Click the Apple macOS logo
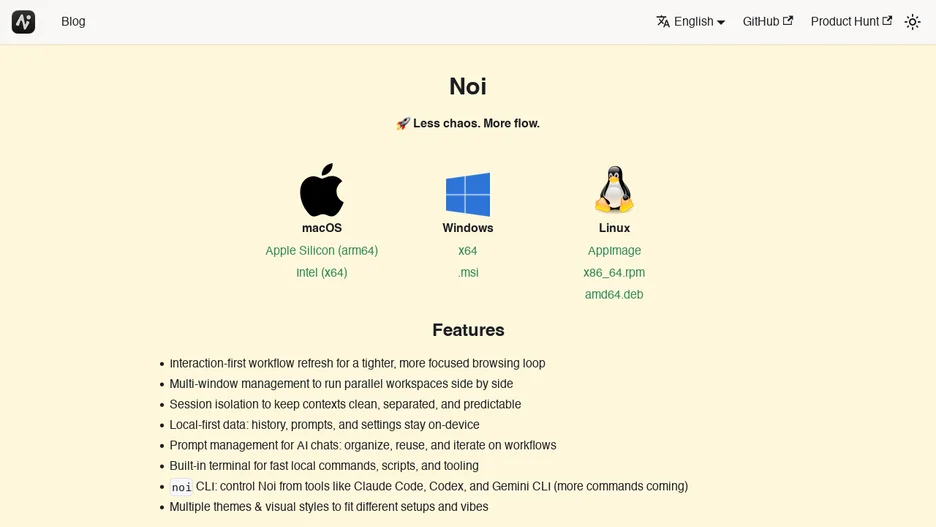 (x=322, y=190)
